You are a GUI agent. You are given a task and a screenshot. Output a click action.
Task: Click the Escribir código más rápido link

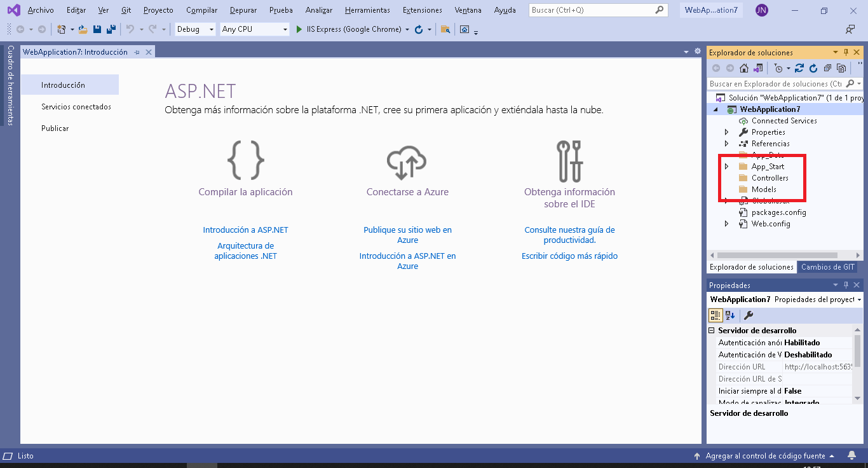click(569, 256)
